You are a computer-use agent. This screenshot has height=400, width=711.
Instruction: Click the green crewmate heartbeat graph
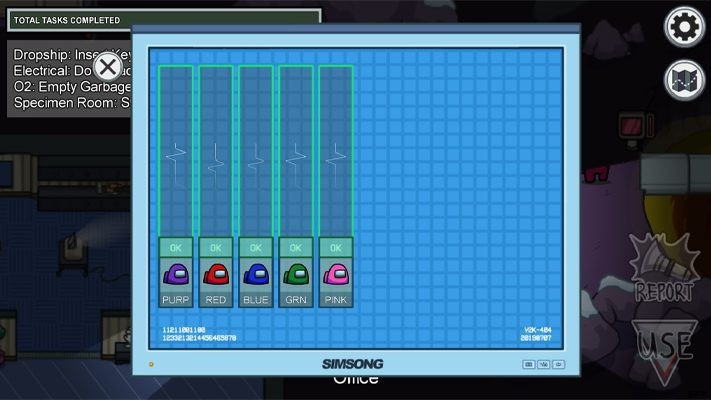(296, 151)
